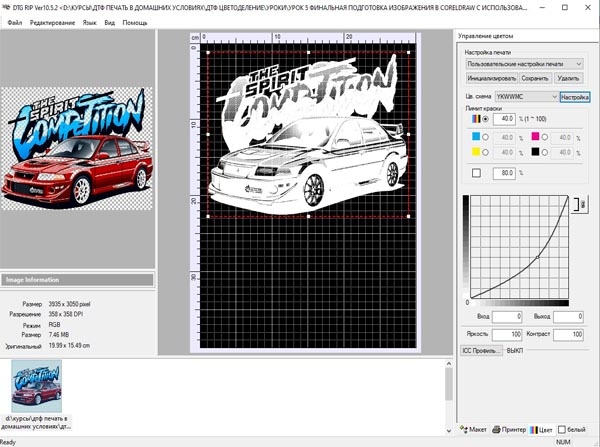Viewport: 600px width, 447px height.
Task: Click the Макет tab icon
Action: tap(463, 429)
